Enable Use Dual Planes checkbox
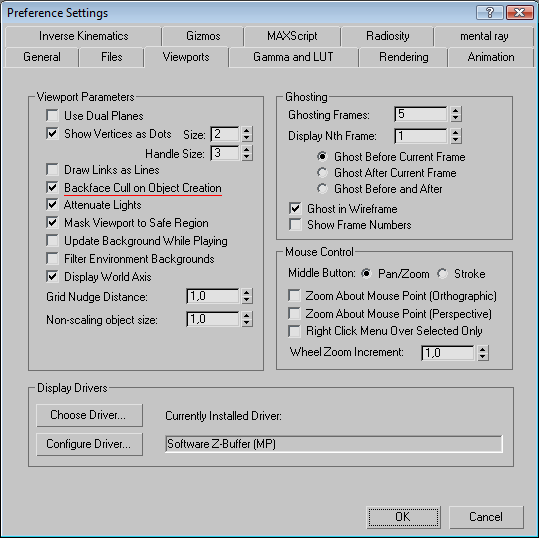539x538 pixels. click(x=52, y=116)
